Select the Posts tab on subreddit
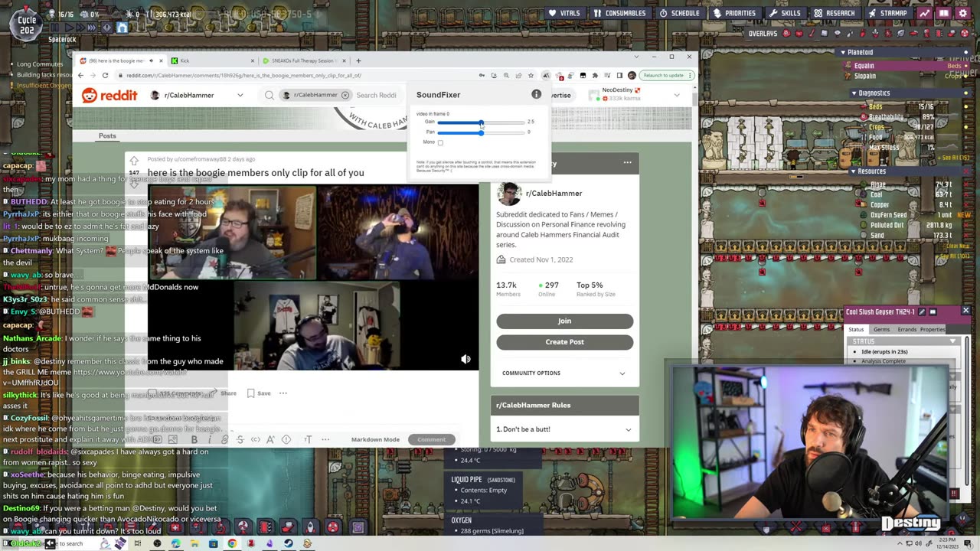Image resolution: width=980 pixels, height=551 pixels. 107,135
